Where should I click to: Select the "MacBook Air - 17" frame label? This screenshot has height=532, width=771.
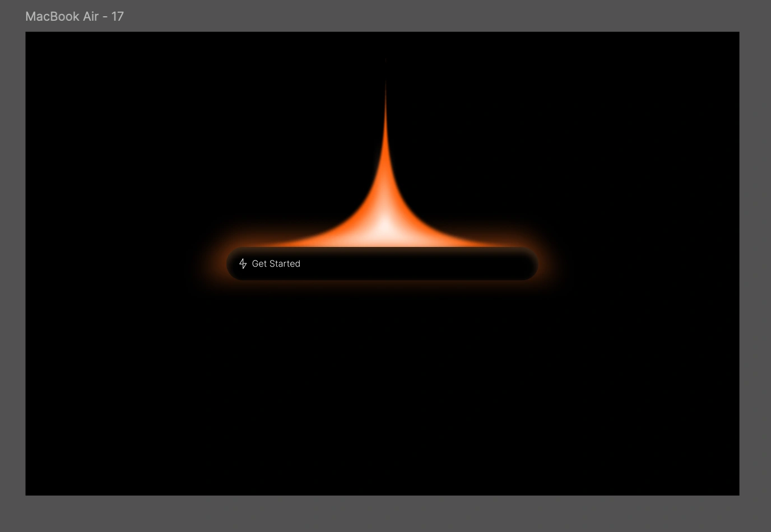pos(75,16)
